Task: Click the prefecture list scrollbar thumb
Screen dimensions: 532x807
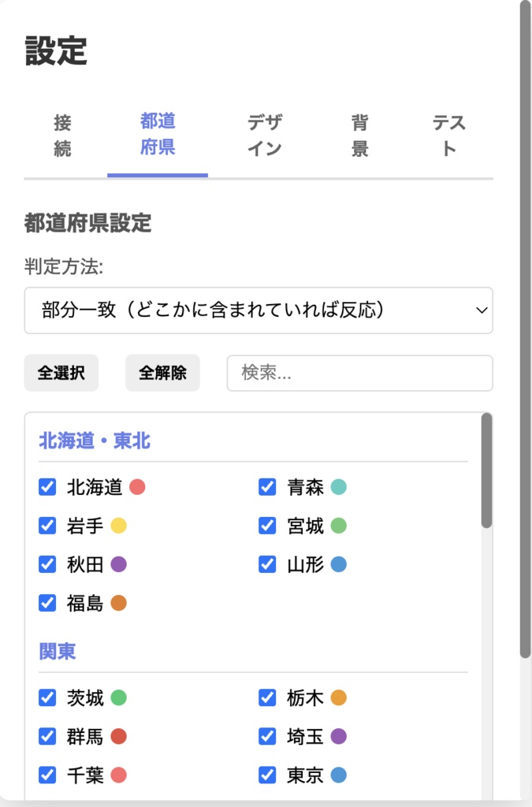Action: (x=486, y=470)
